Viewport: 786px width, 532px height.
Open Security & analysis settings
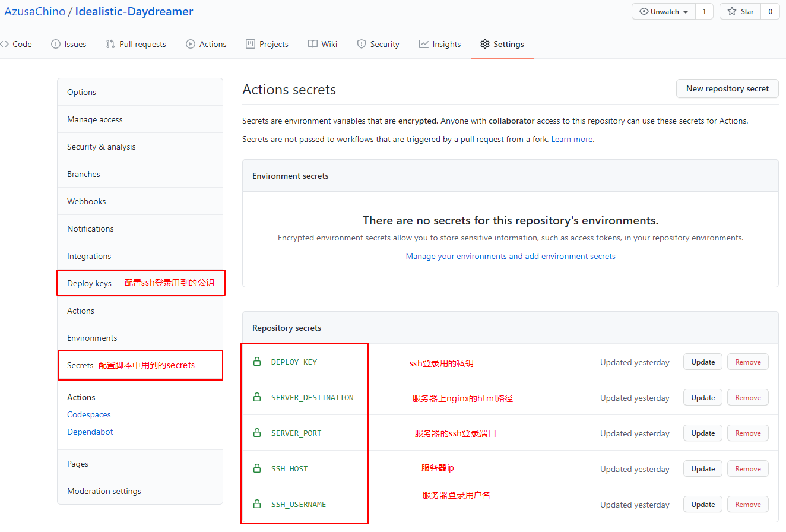pos(140,147)
